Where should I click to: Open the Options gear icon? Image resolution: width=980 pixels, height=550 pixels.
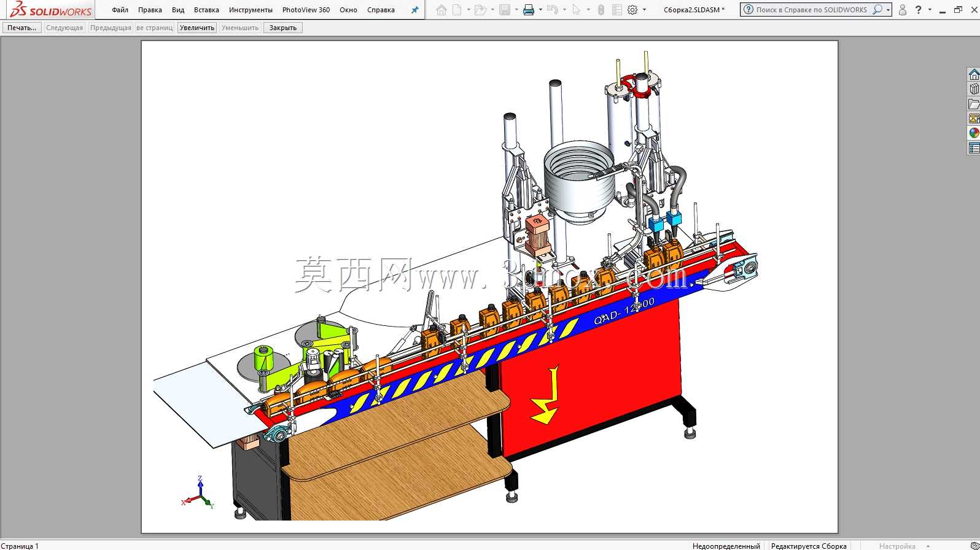[x=632, y=10]
